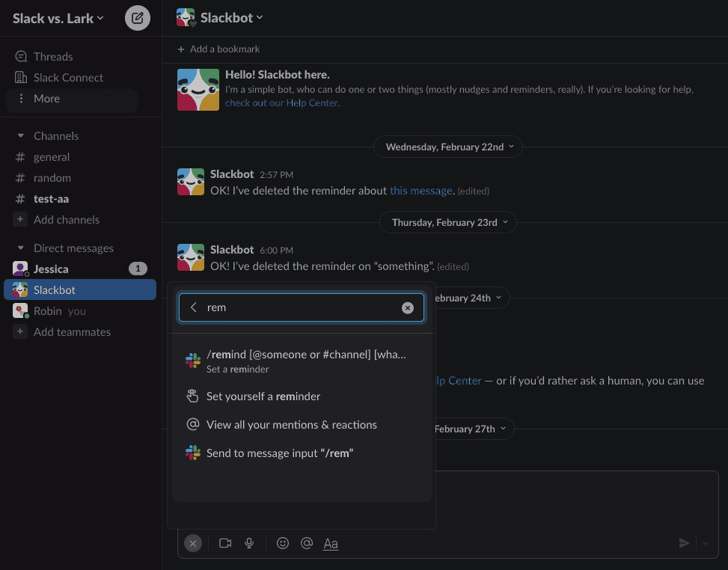Screen dimensions: 728x570
Task: Open the emoji picker
Action: (283, 543)
